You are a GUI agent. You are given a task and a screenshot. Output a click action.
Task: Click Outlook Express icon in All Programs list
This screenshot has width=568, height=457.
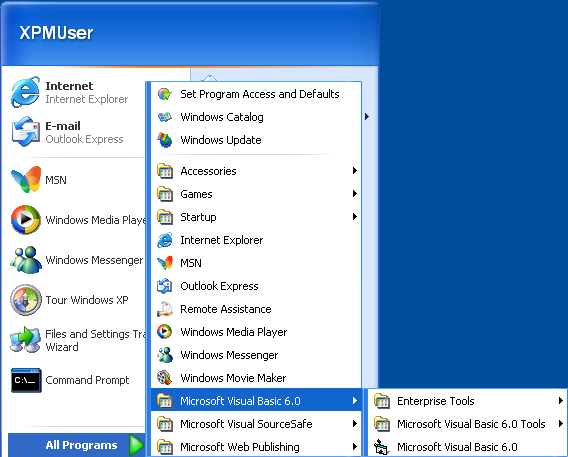[165, 286]
